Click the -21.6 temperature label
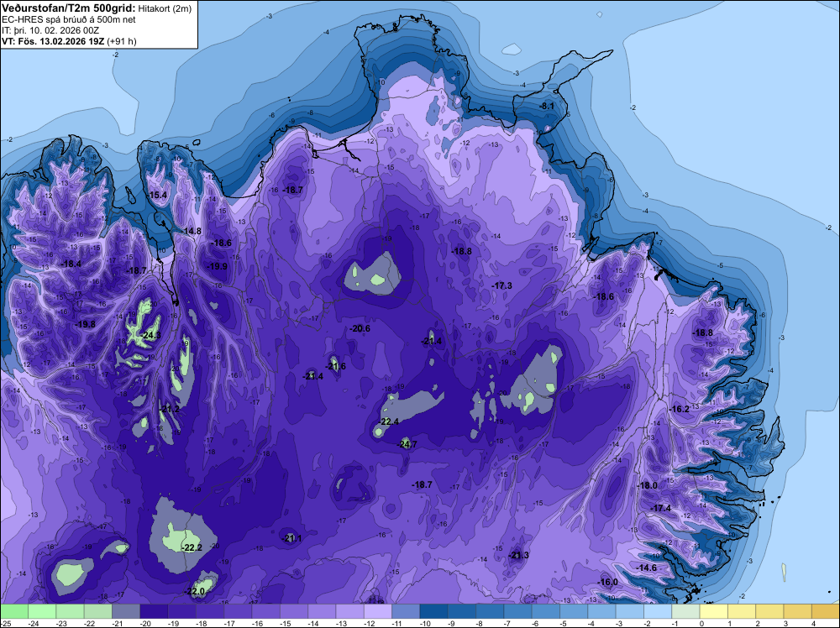The width and height of the screenshot is (840, 628). click(x=335, y=366)
